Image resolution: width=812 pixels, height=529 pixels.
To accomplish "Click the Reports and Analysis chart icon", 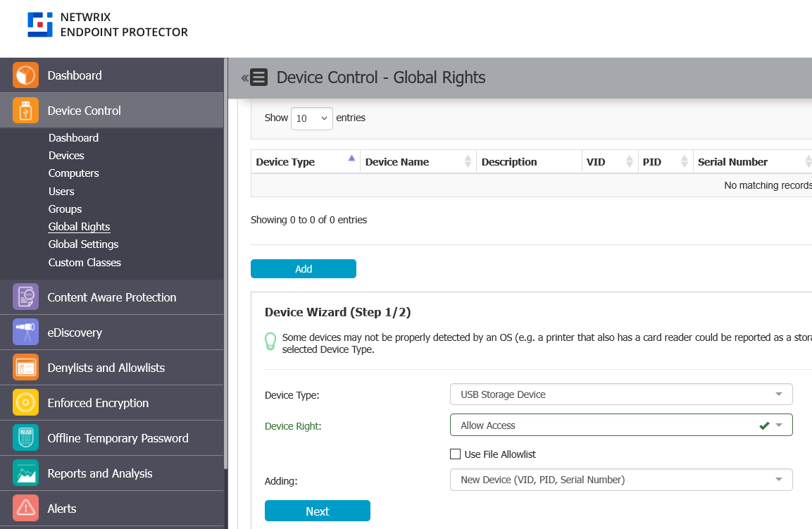I will [25, 473].
